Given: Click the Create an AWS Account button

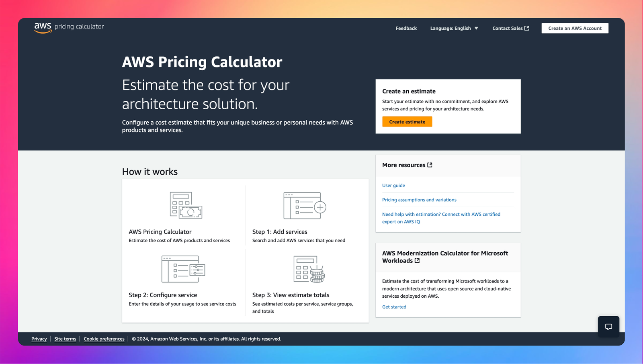Looking at the screenshot, I should [x=575, y=28].
